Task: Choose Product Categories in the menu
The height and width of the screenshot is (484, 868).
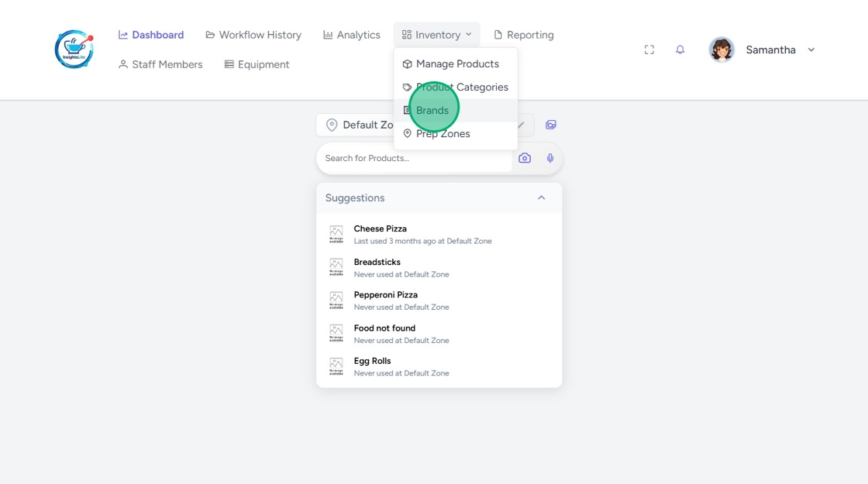Action: [456, 87]
